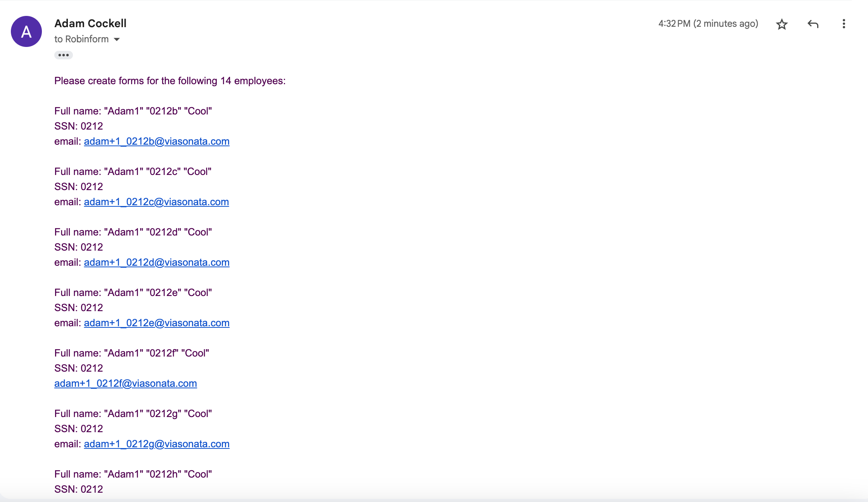The height and width of the screenshot is (502, 868).
Task: Expand recipient details dropdown arrow
Action: 117,39
